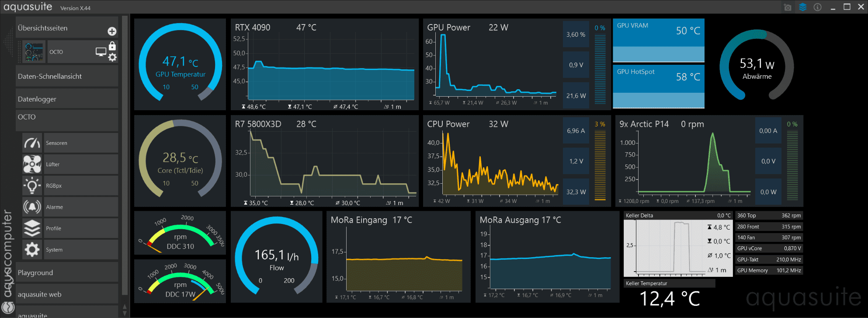Open the System entry

81,249
